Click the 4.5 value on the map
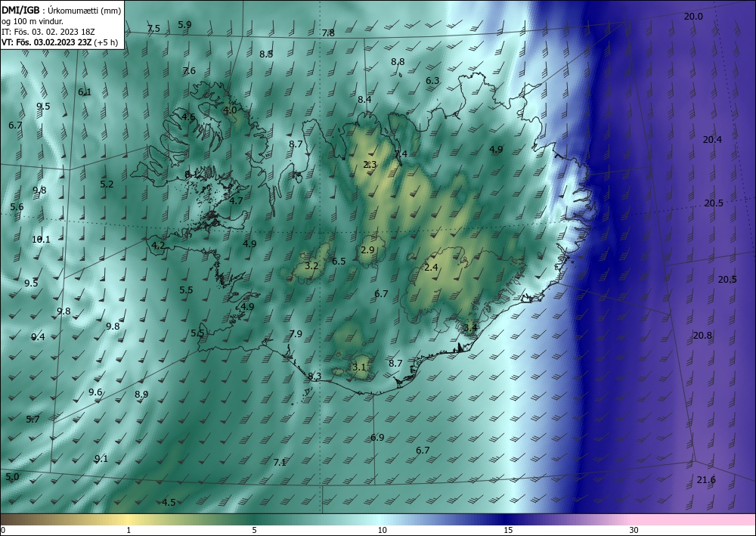The height and width of the screenshot is (536, 756). 169,503
